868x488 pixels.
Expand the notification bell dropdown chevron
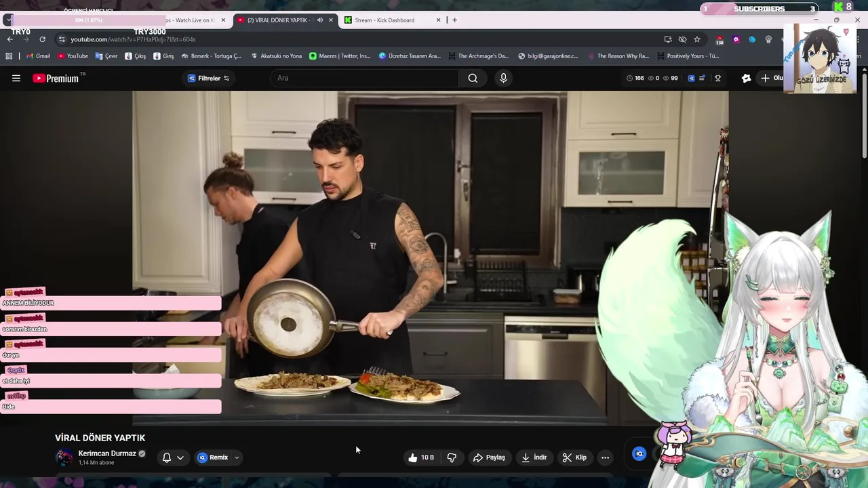[x=180, y=457]
